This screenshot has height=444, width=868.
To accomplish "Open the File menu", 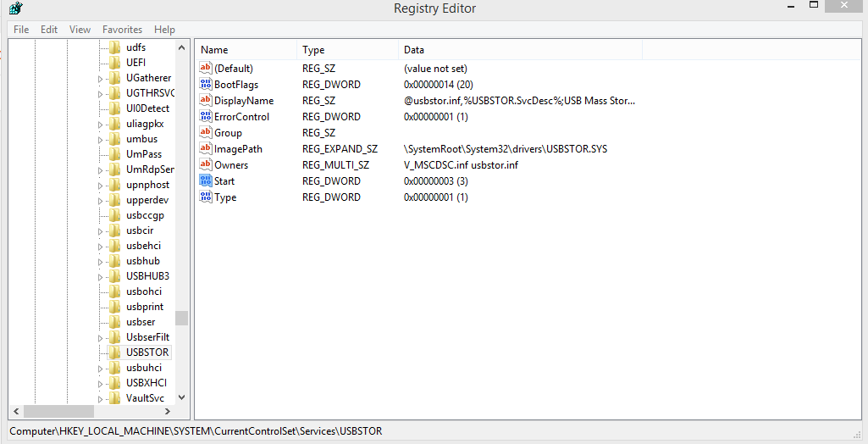I will coord(21,30).
